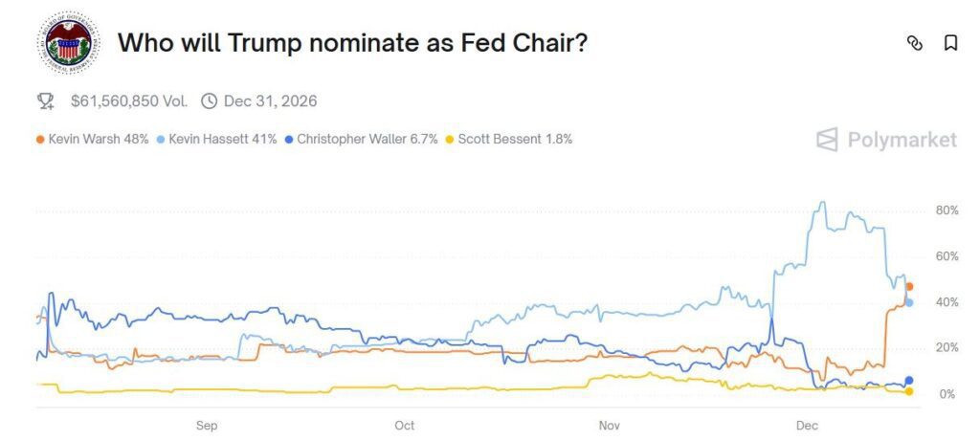Click the Dec 31, 2026 date
This screenshot has width=980, height=441.
[270, 100]
